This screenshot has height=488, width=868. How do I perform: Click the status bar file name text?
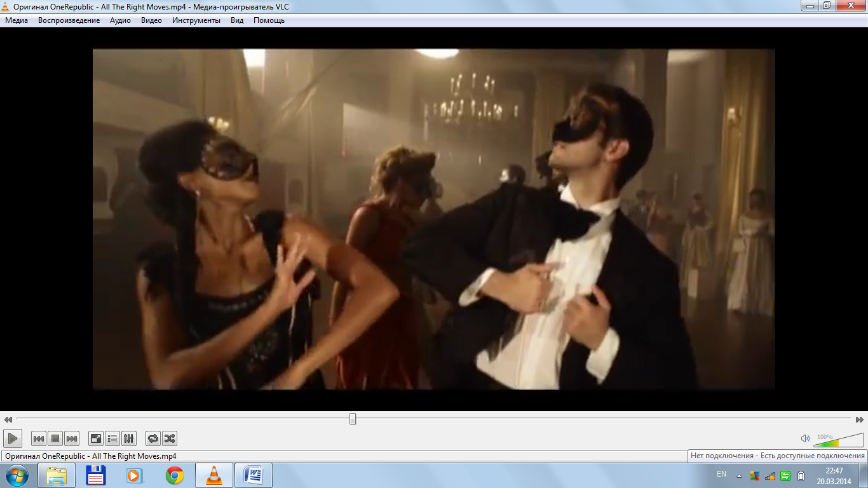tap(91, 456)
